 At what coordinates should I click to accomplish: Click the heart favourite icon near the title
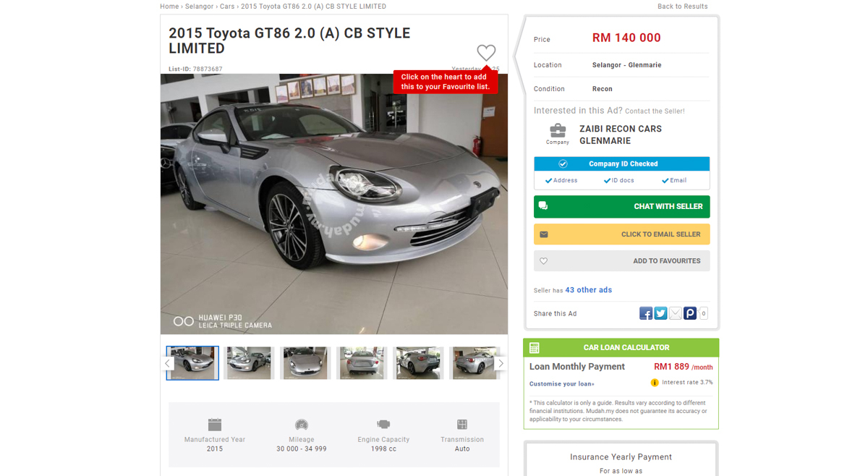486,53
